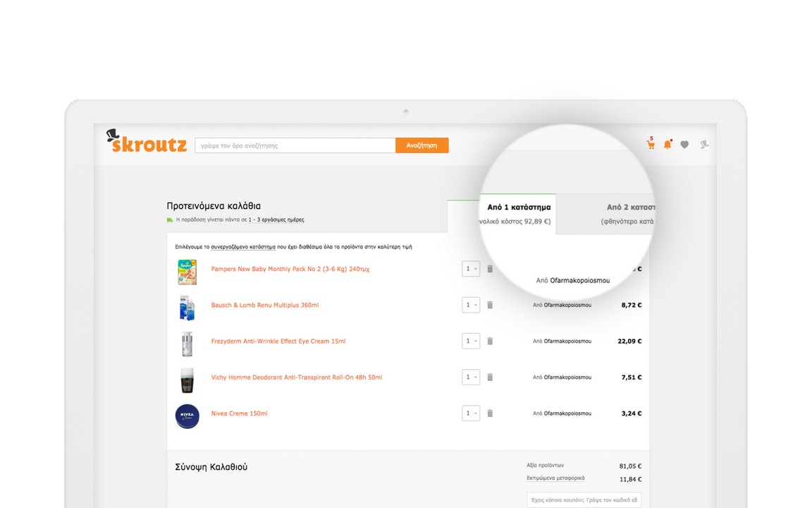Click the orange Αναζήτηση button
The height and width of the screenshot is (508, 812).
422,145
